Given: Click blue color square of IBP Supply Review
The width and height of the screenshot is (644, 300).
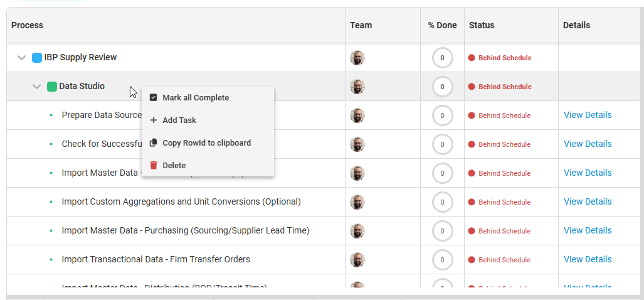Looking at the screenshot, I should point(37,58).
